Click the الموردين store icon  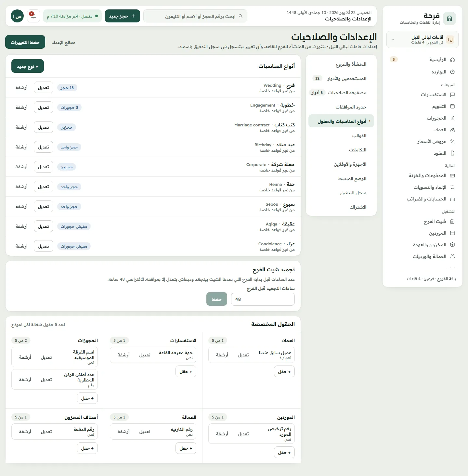pos(452,233)
